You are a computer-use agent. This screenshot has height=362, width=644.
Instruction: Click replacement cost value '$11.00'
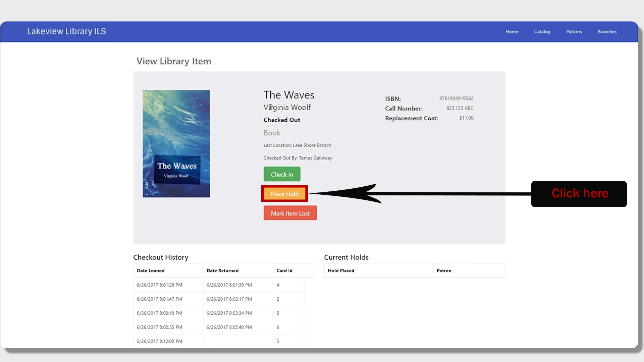click(x=466, y=118)
